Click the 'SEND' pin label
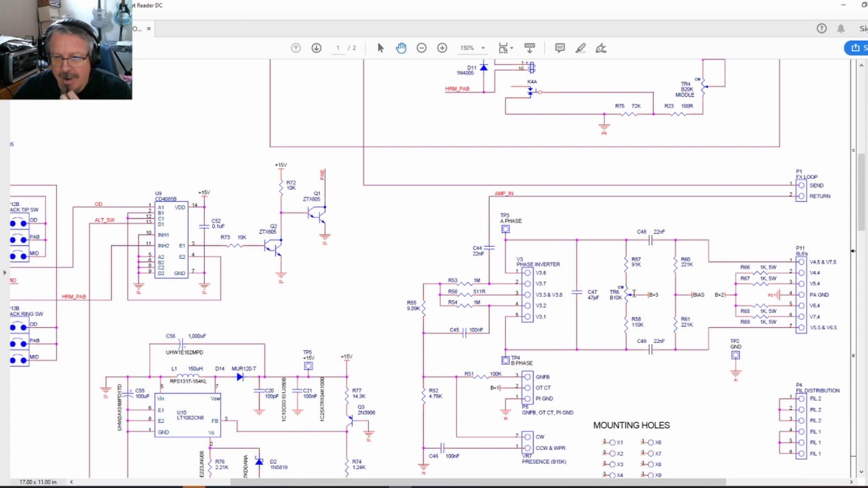This screenshot has width=868, height=488. click(816, 185)
